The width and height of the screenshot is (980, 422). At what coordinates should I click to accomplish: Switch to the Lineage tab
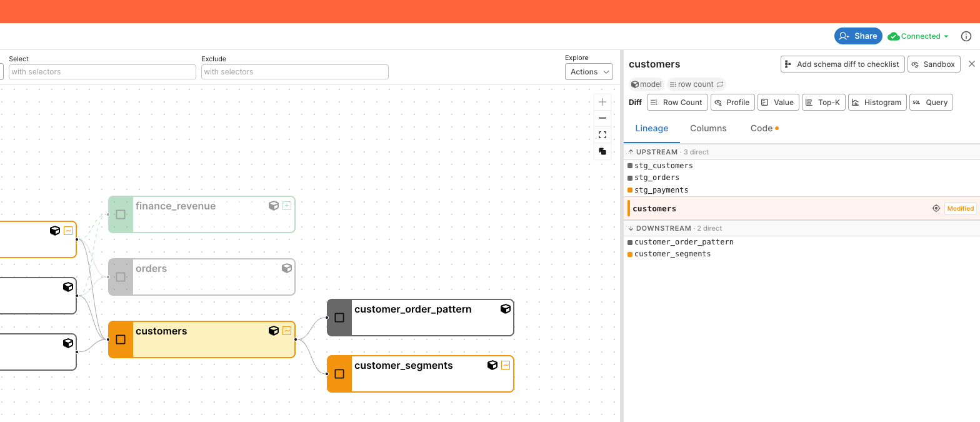[x=652, y=128]
